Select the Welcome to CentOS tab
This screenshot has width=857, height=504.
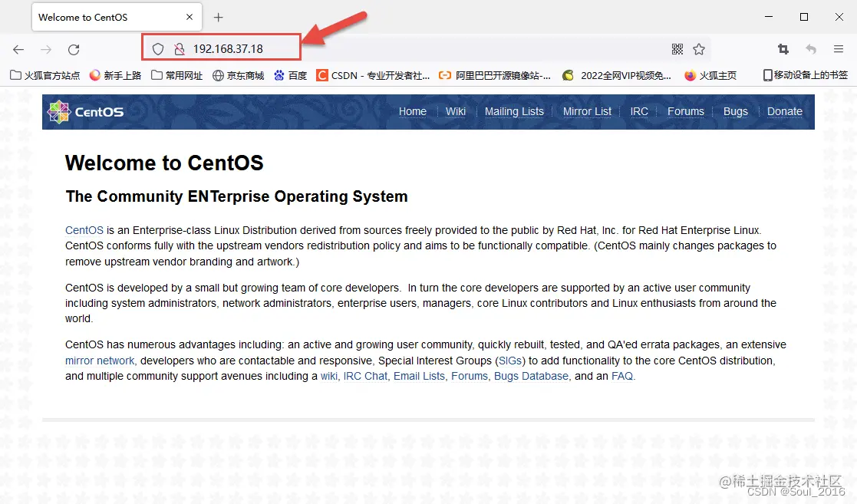(117, 17)
